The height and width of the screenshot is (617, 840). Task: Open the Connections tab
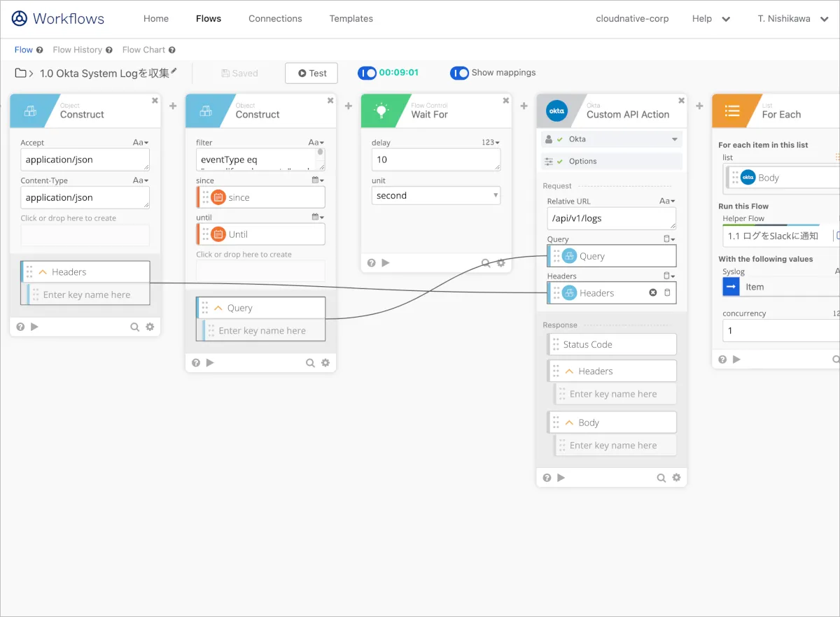point(275,19)
